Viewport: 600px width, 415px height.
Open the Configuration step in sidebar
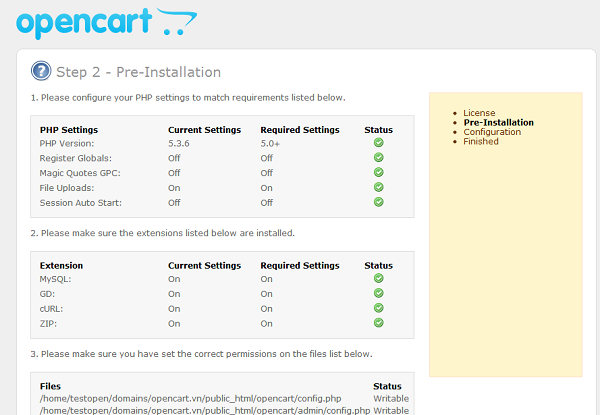tap(491, 132)
